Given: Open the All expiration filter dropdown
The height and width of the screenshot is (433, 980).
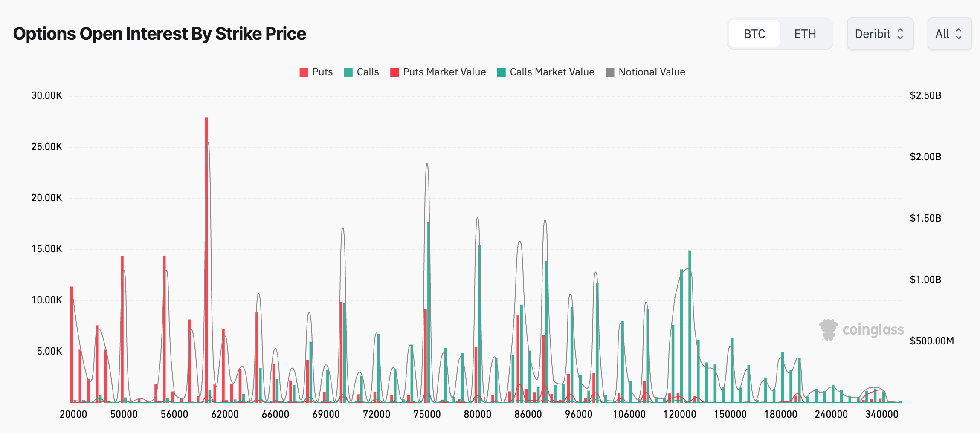Looking at the screenshot, I should [949, 34].
